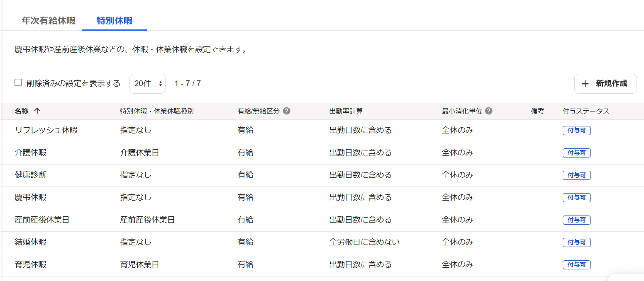Click 付与可 badge for リフレッシュ休暇
The image size is (644, 281).
[577, 131]
